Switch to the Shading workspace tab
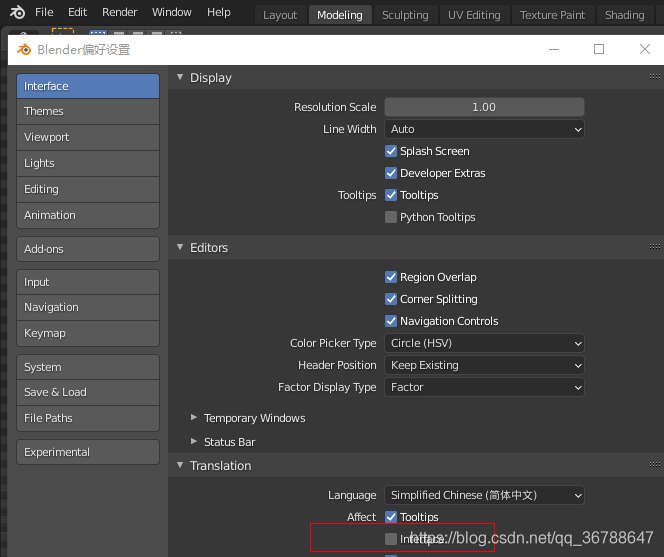Image resolution: width=664 pixels, height=557 pixels. [625, 15]
